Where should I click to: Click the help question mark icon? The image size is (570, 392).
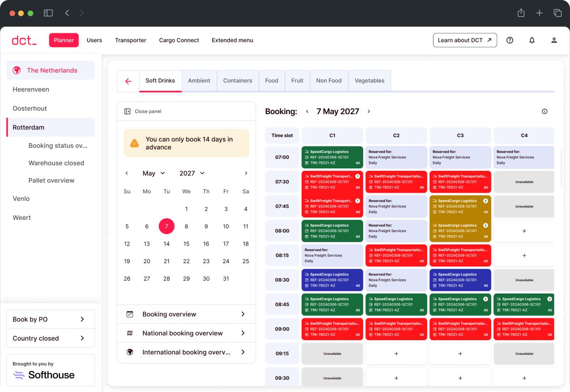[510, 40]
